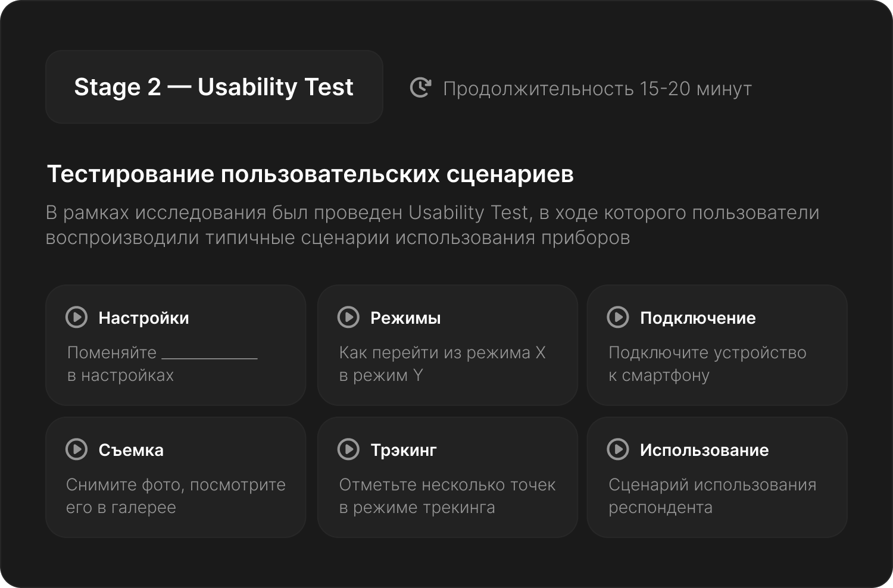The height and width of the screenshot is (588, 893).
Task: Open the Трэкинг card heading
Action: [x=404, y=450]
